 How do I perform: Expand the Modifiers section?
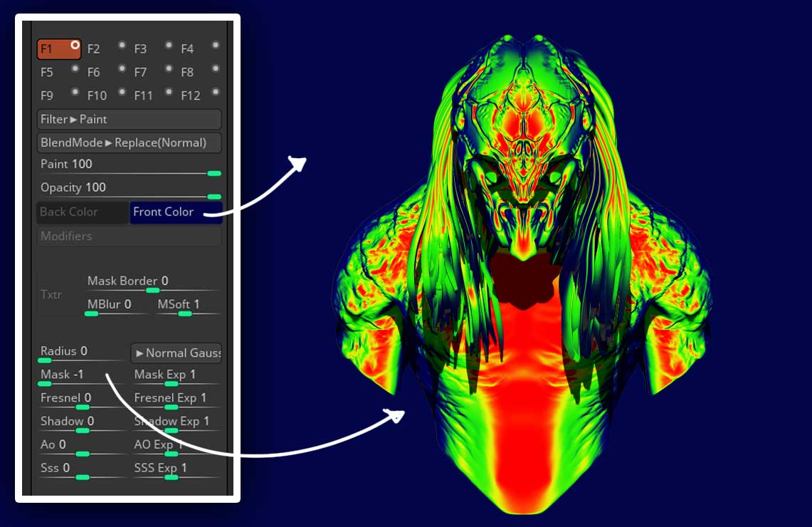click(129, 236)
